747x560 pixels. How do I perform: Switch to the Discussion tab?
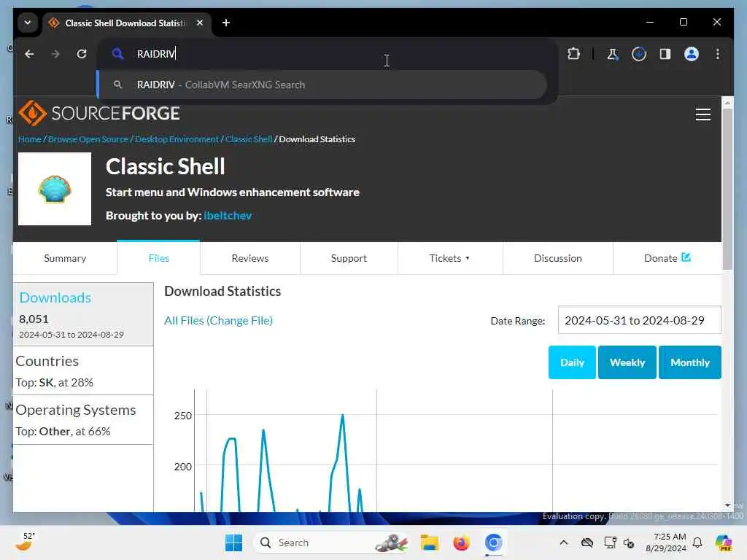558,258
